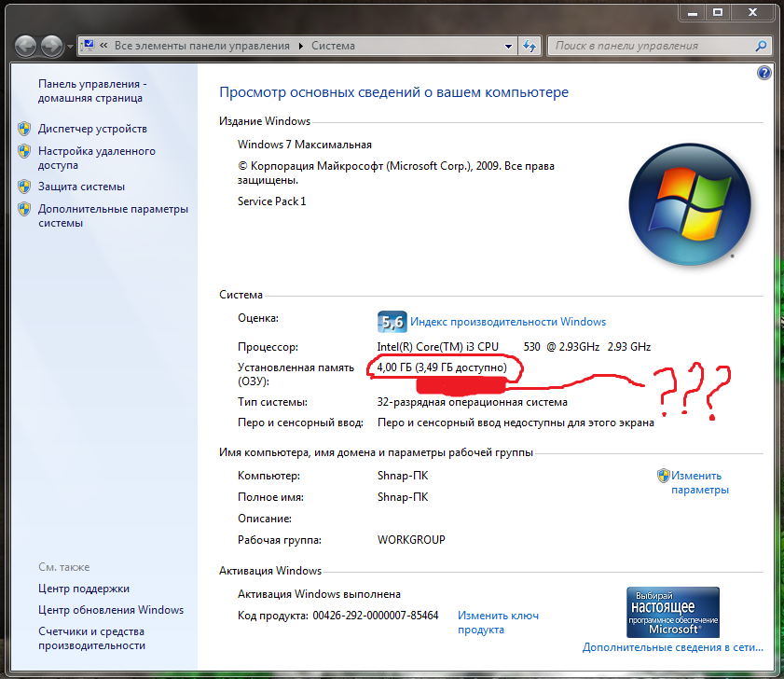Click the 5,6 performance score badge

pyautogui.click(x=392, y=322)
